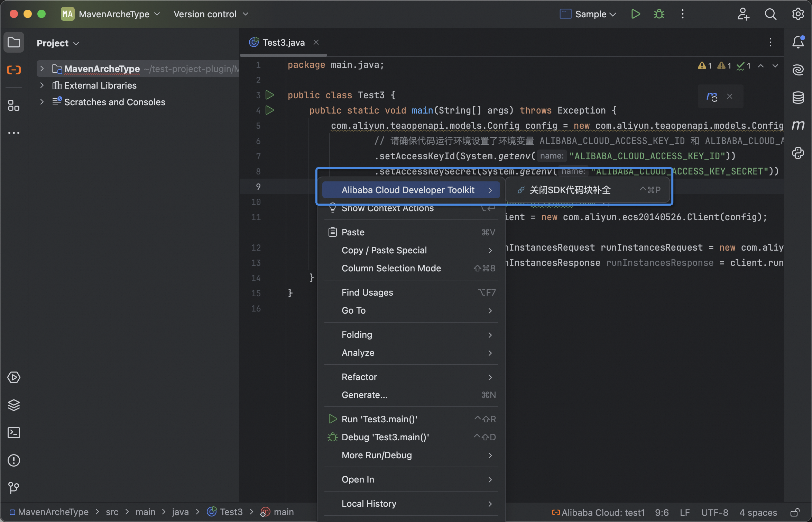The image size is (812, 522).
Task: Click the src breadcrumb in navigation bar
Action: coord(112,512)
